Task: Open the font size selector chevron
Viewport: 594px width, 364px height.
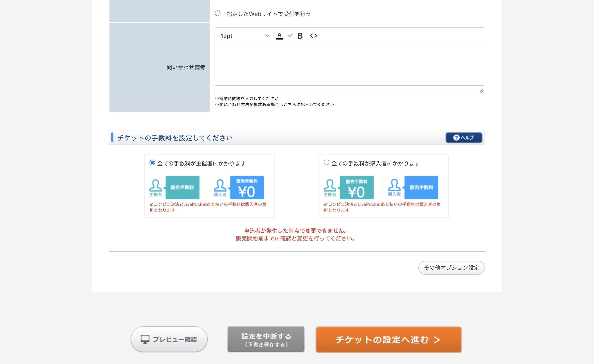Action: point(267,36)
